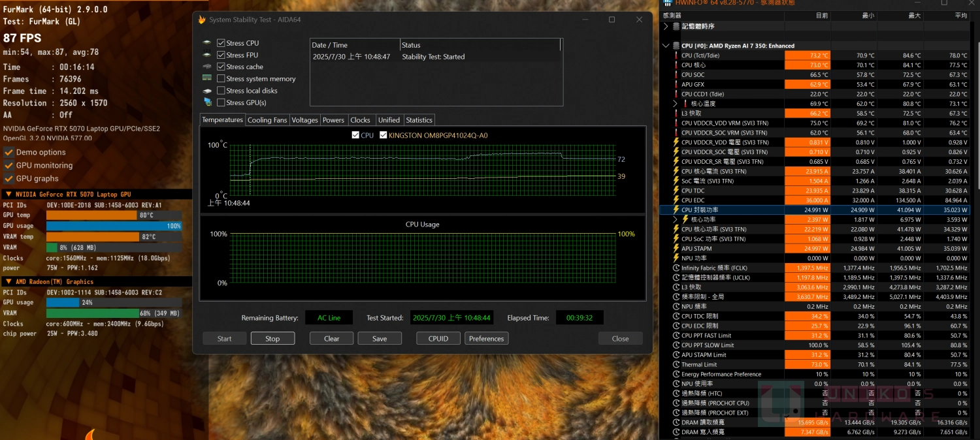
Task: Click thermometer icon of CPU (Tctl/Tdie) row
Action: point(676,55)
